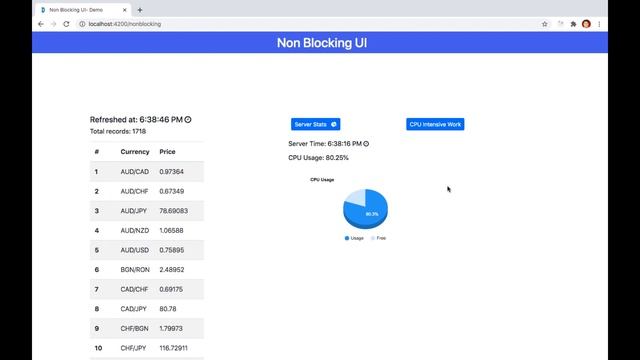640x360 pixels.
Task: Toggle the Usage legend entry
Action: 354,238
